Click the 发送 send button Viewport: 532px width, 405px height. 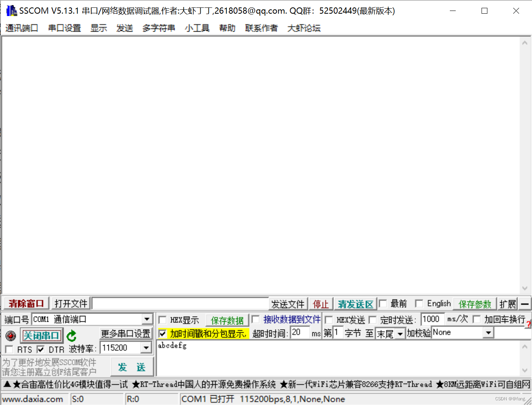(132, 367)
